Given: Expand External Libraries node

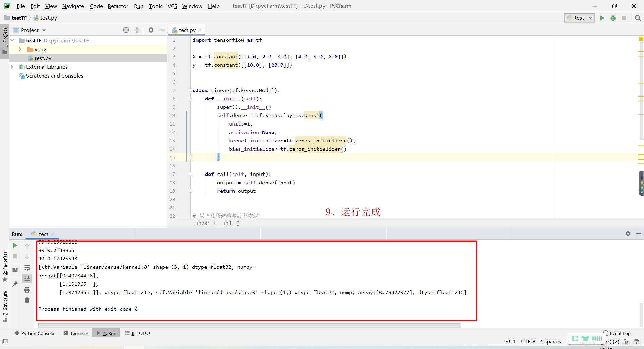Looking at the screenshot, I should click(x=12, y=67).
